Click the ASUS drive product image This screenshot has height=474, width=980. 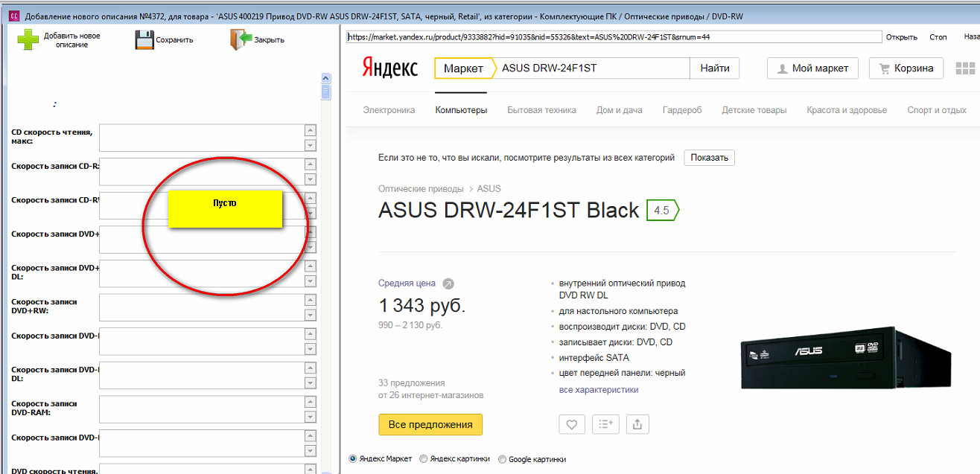[x=846, y=359]
